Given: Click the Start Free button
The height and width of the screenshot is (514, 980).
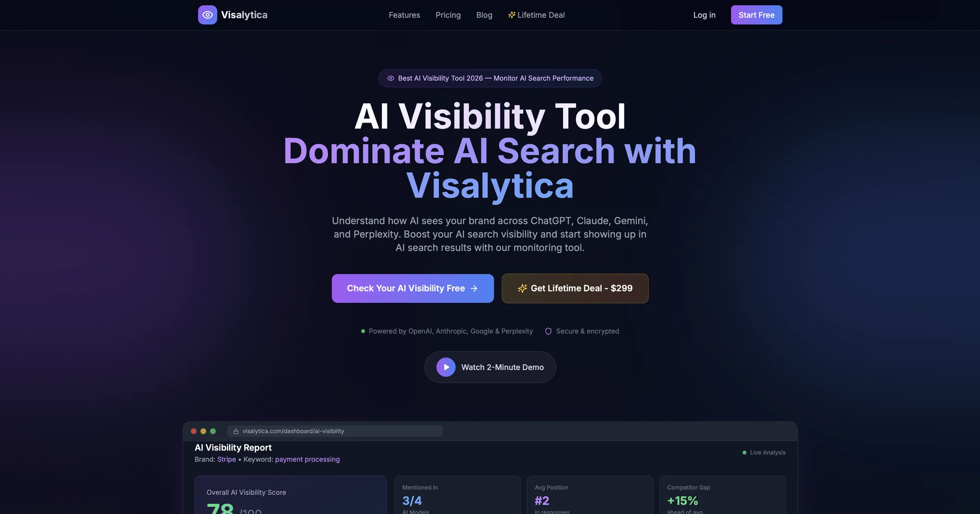Looking at the screenshot, I should [x=756, y=15].
